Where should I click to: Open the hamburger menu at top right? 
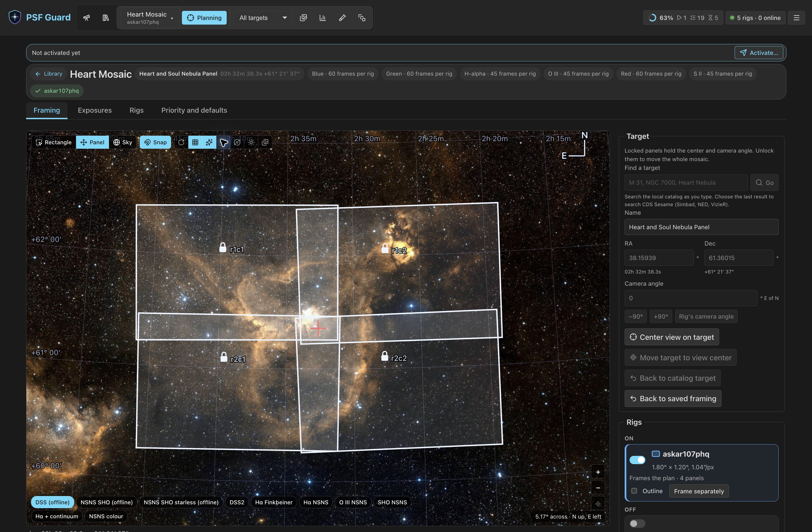pos(796,18)
